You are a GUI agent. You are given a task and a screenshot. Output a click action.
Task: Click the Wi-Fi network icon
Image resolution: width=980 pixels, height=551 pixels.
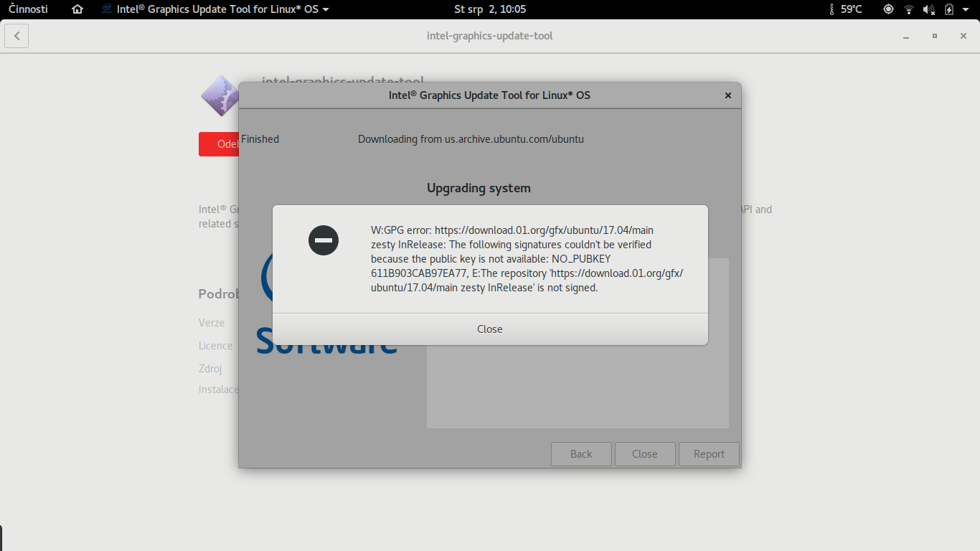pyautogui.click(x=909, y=9)
